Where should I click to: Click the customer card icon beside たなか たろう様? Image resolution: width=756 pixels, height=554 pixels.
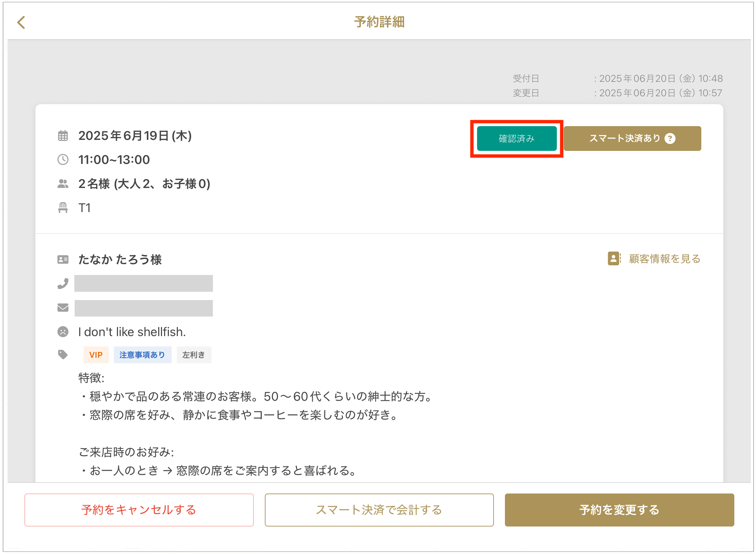(63, 259)
